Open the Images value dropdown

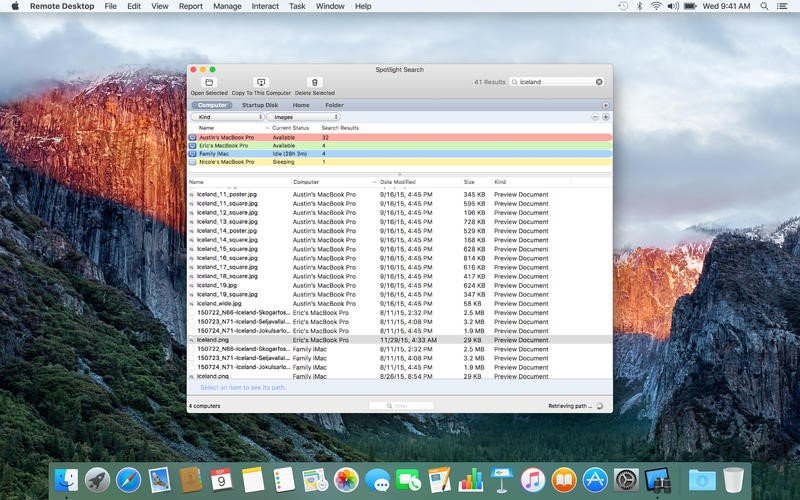click(x=304, y=117)
